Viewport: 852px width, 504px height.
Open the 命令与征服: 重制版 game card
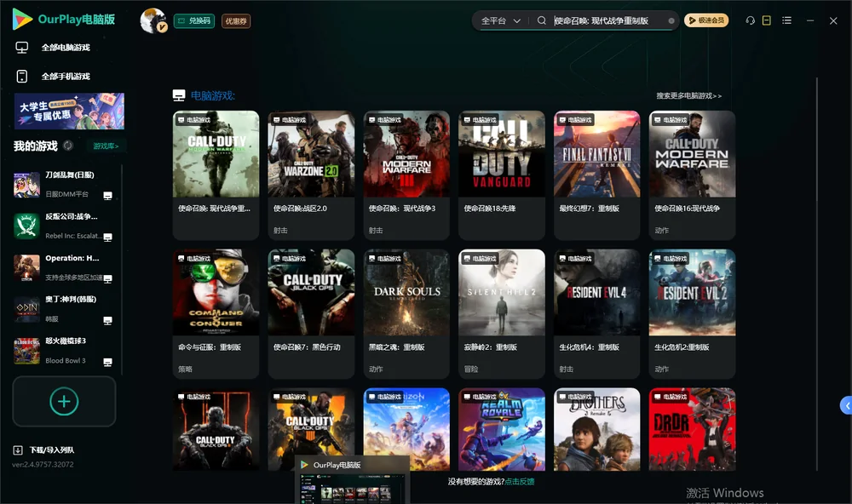(x=216, y=313)
